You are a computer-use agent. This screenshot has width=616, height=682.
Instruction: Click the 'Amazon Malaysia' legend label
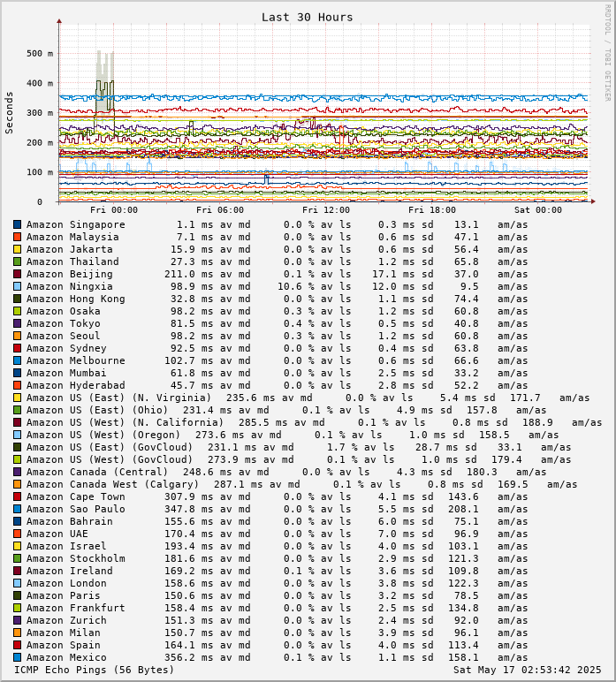coord(72,237)
